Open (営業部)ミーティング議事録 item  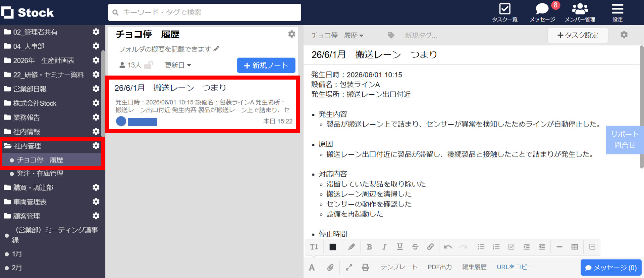click(55, 235)
